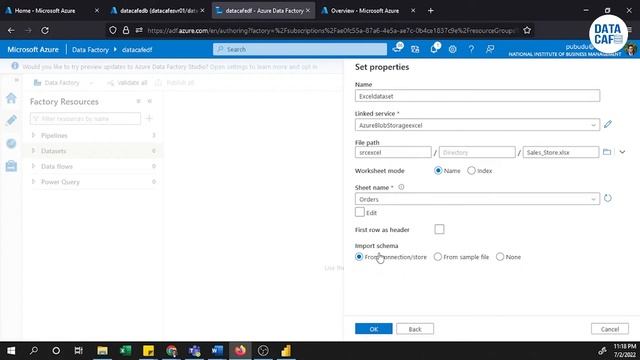Tick the Edit checkbox under sheet name
This screenshot has width=640, height=360.
[x=360, y=212]
